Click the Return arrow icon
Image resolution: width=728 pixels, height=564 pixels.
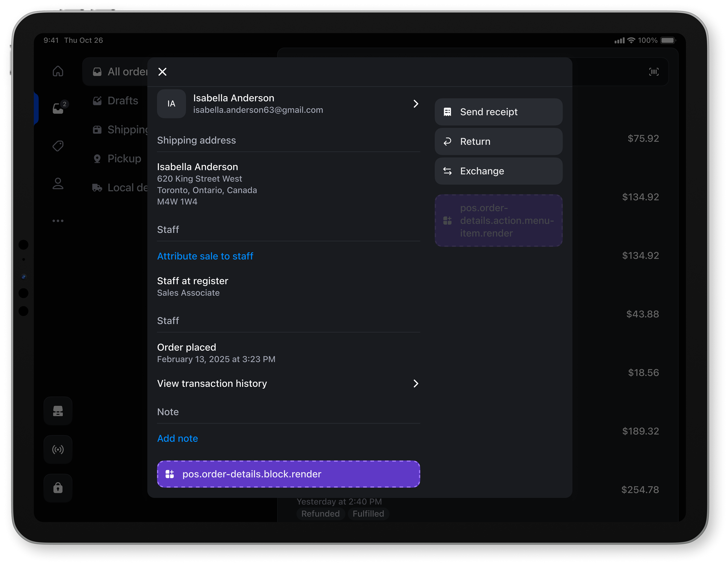(447, 141)
